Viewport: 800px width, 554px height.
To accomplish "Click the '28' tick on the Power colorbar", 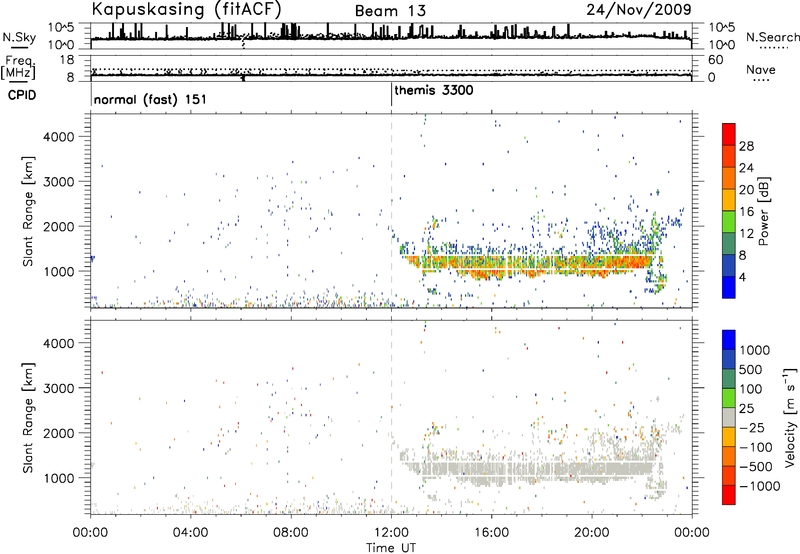I will pyautogui.click(x=746, y=146).
